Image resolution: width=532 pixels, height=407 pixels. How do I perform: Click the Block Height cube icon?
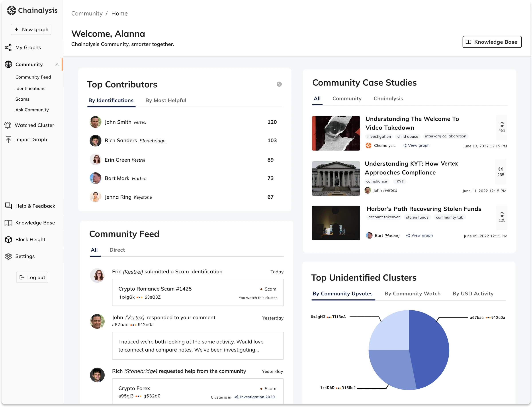point(8,240)
